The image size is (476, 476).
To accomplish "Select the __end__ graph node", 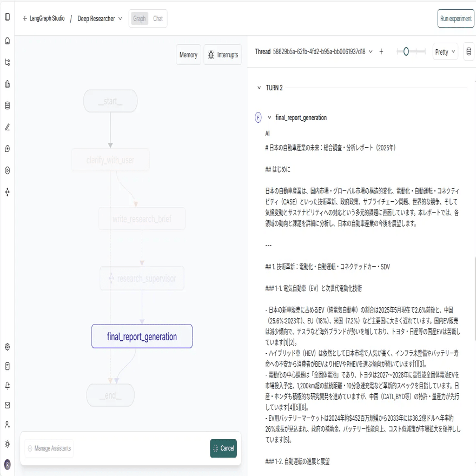I will click(x=110, y=395).
